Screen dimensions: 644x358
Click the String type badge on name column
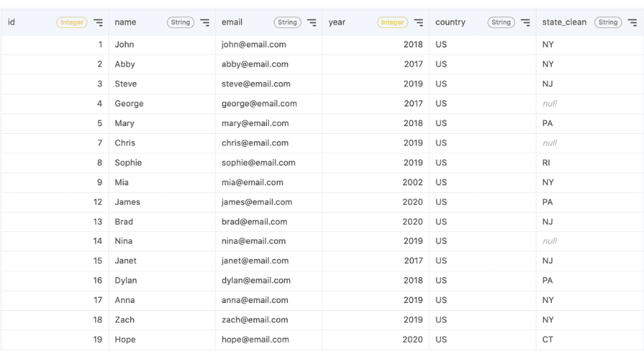pos(181,22)
